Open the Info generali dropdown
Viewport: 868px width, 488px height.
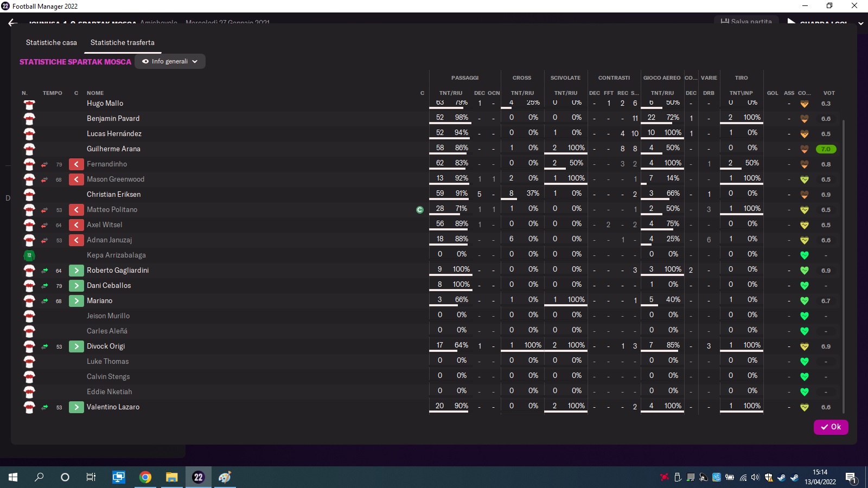click(x=170, y=61)
